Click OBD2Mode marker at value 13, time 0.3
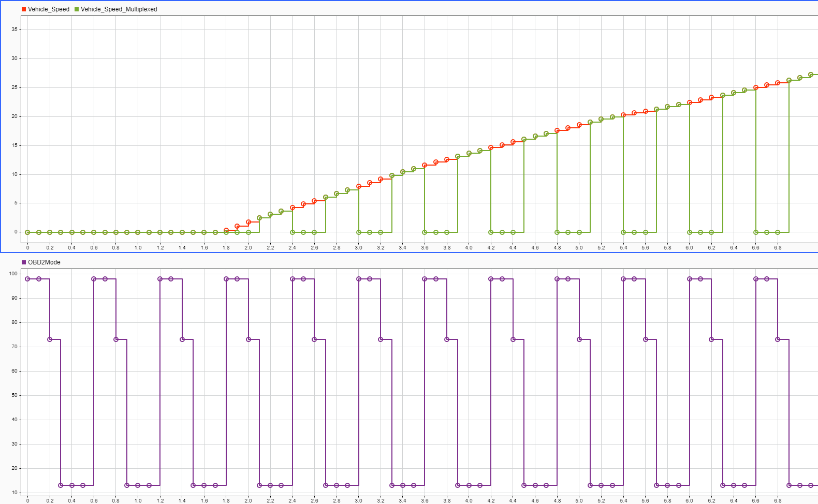Screen dimensions: 818x504 point(61,485)
